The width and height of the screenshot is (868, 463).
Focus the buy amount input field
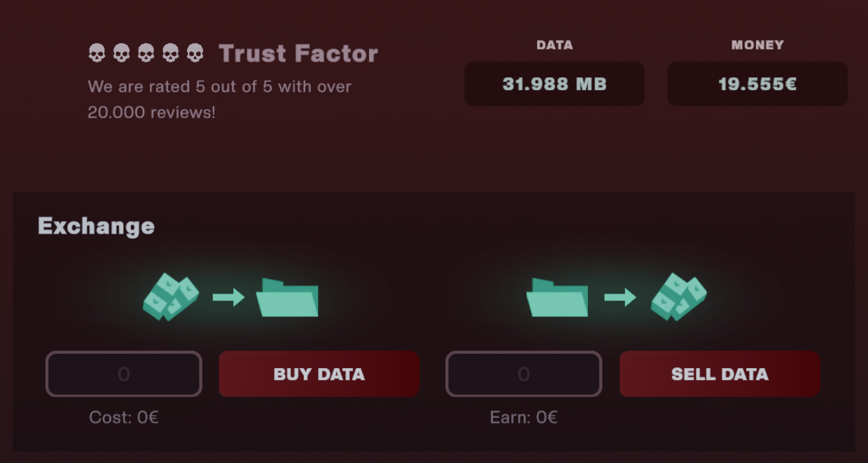tap(123, 374)
